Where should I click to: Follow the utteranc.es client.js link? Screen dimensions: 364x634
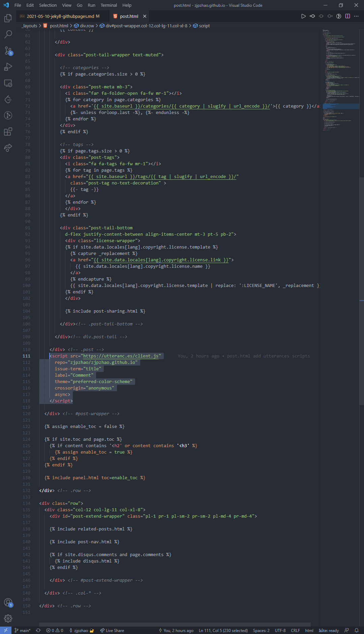pos(121,356)
